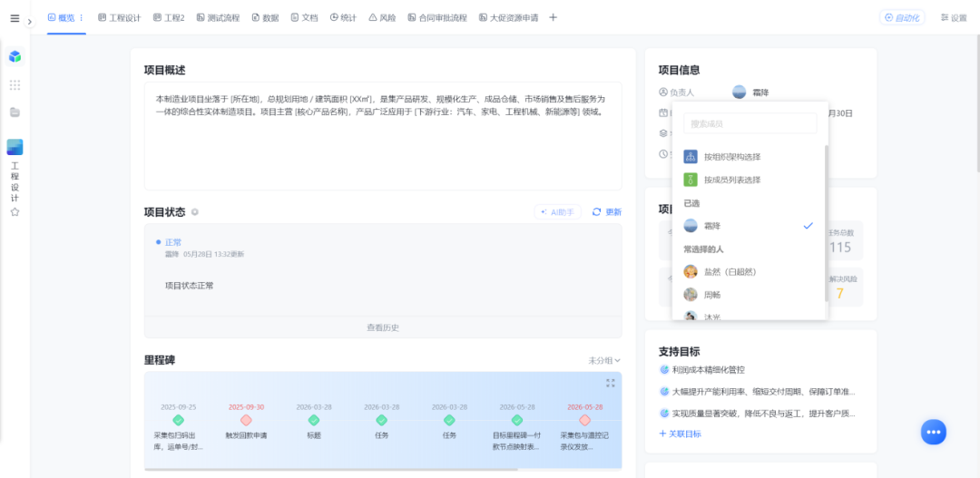
Task: Click into the 项目概述 description text box
Action: tap(383, 135)
